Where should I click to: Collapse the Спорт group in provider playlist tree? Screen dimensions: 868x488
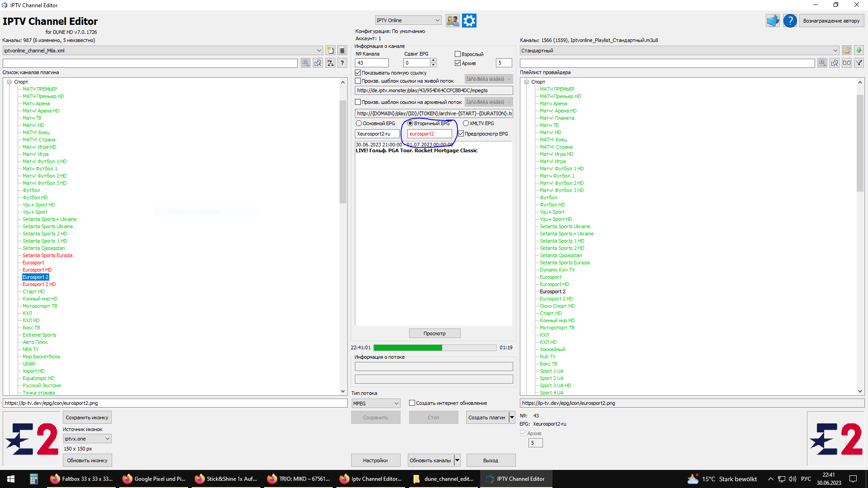[x=526, y=82]
